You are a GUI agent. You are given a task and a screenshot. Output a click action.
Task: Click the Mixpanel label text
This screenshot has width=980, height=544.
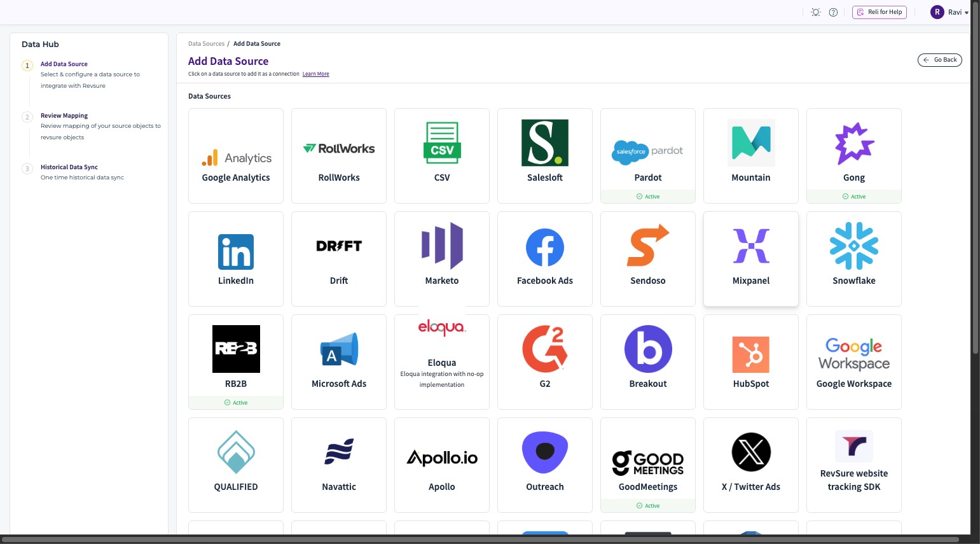pos(751,281)
